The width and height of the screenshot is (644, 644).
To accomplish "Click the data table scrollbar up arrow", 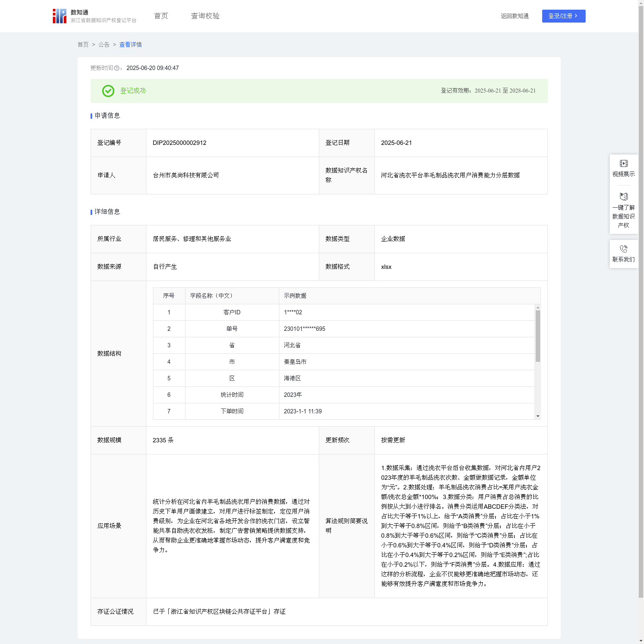I will (538, 308).
